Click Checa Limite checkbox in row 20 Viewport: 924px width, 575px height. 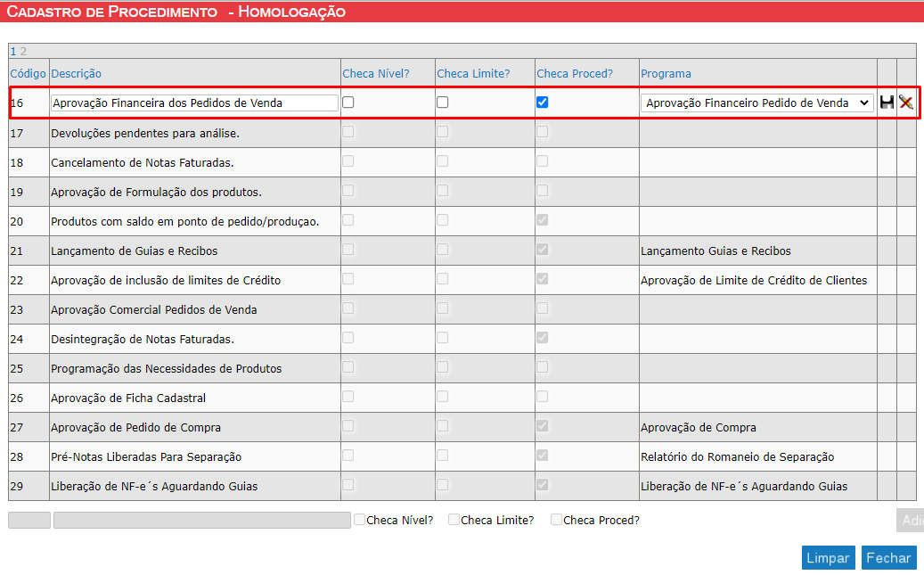click(x=443, y=220)
